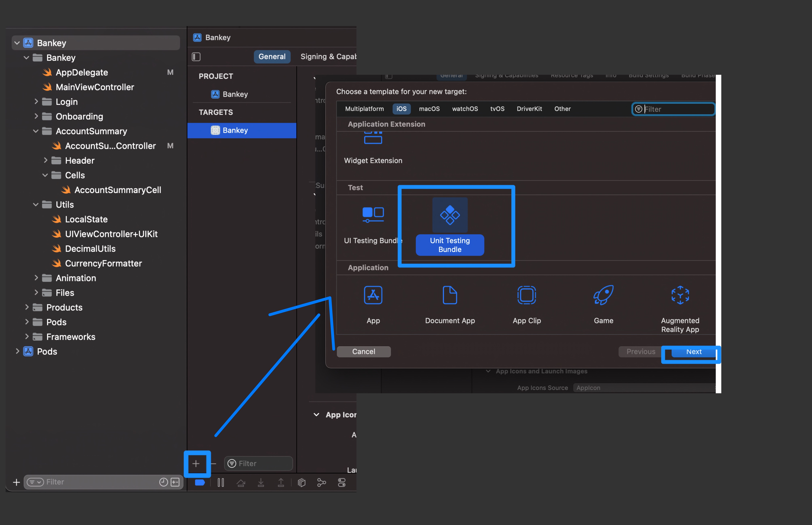The height and width of the screenshot is (525, 812).
Task: Focus the targets list Filter field
Action: coord(258,463)
